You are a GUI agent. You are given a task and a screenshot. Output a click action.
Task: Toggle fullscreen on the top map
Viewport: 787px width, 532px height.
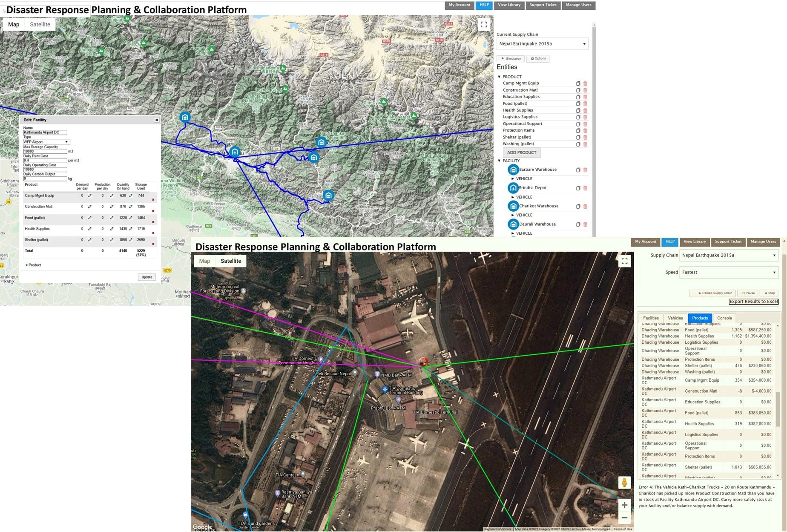pos(484,25)
